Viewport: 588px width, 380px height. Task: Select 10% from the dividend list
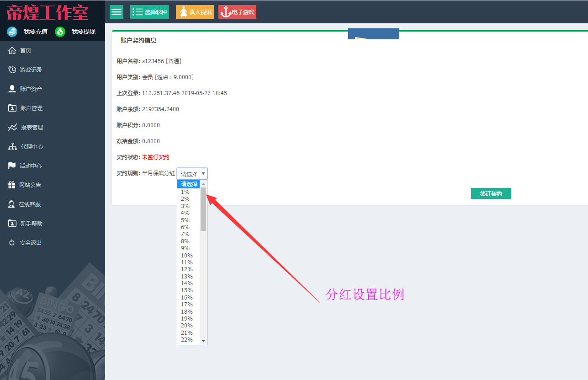(187, 255)
